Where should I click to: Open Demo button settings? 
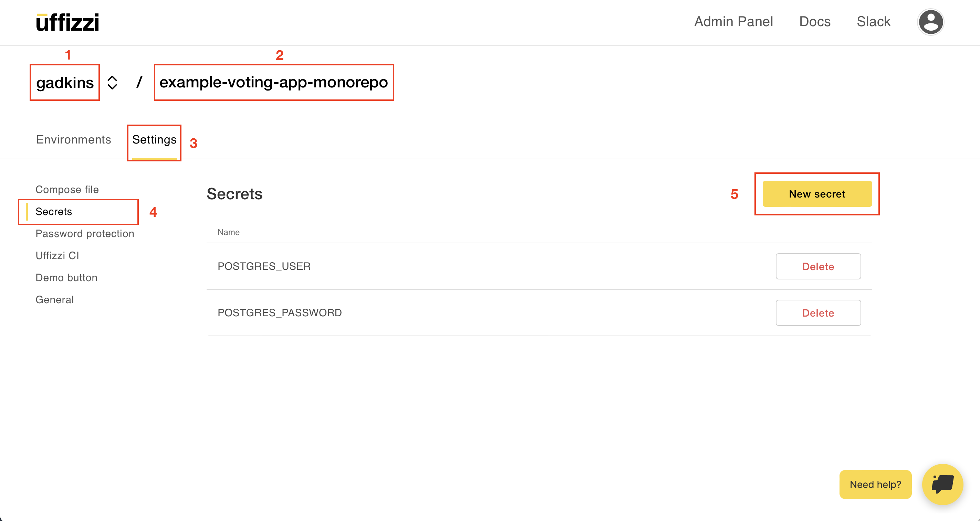point(66,278)
